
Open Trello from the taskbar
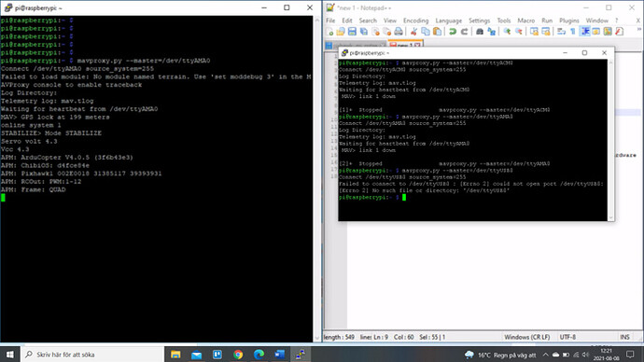[217, 355]
